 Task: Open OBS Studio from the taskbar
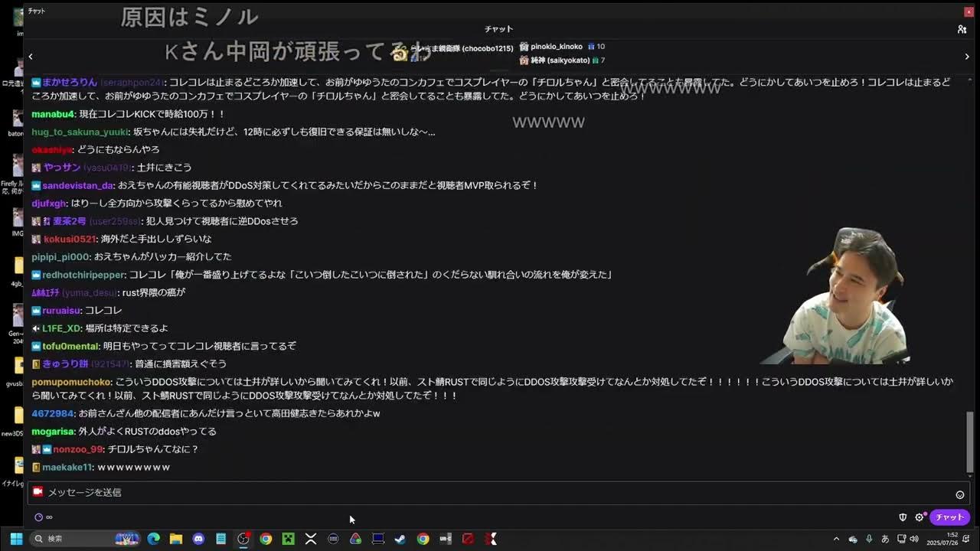click(x=243, y=539)
